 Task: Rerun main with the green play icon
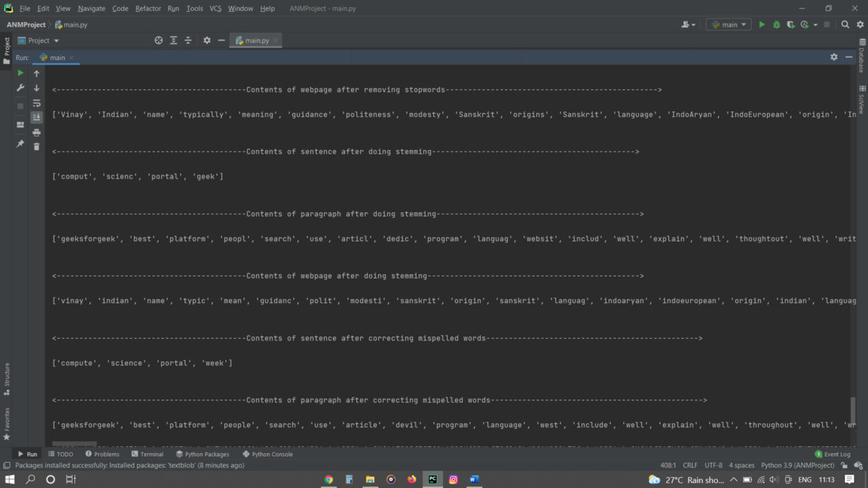[x=21, y=73]
